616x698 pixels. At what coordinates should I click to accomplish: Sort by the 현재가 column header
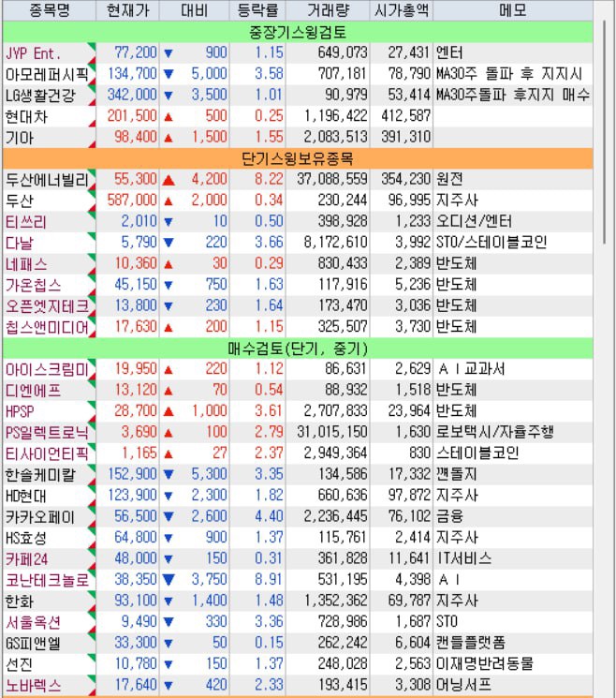pos(127,9)
